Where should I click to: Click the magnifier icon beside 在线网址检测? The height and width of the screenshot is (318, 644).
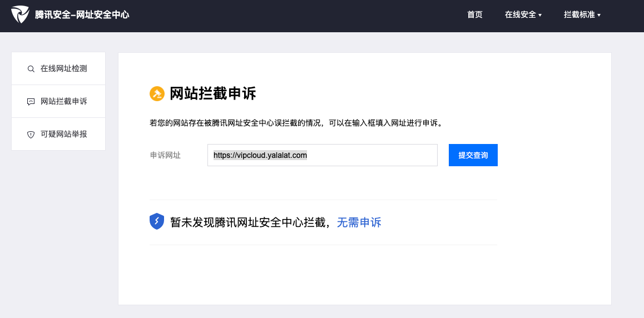click(x=31, y=69)
